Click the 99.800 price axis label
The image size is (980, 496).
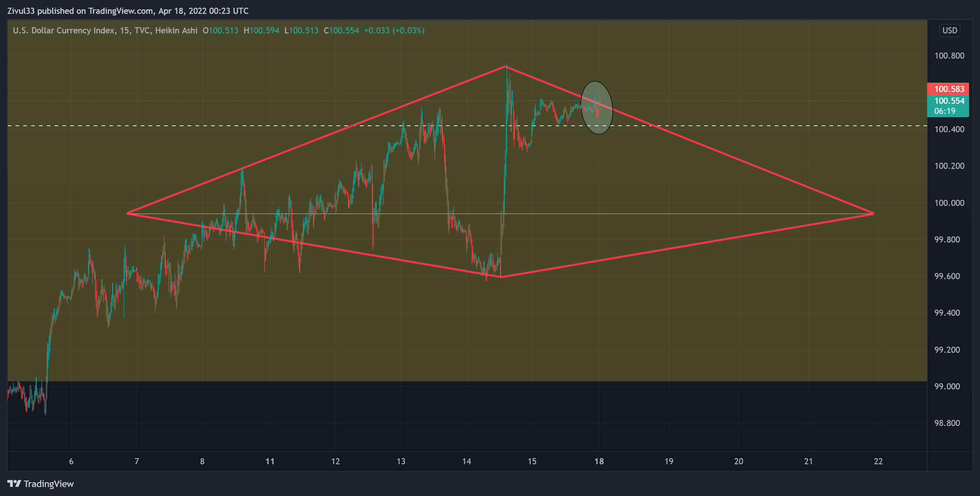[947, 240]
